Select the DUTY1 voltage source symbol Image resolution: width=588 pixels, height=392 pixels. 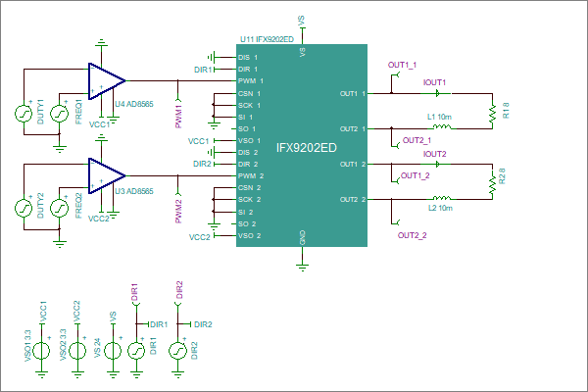(x=24, y=114)
